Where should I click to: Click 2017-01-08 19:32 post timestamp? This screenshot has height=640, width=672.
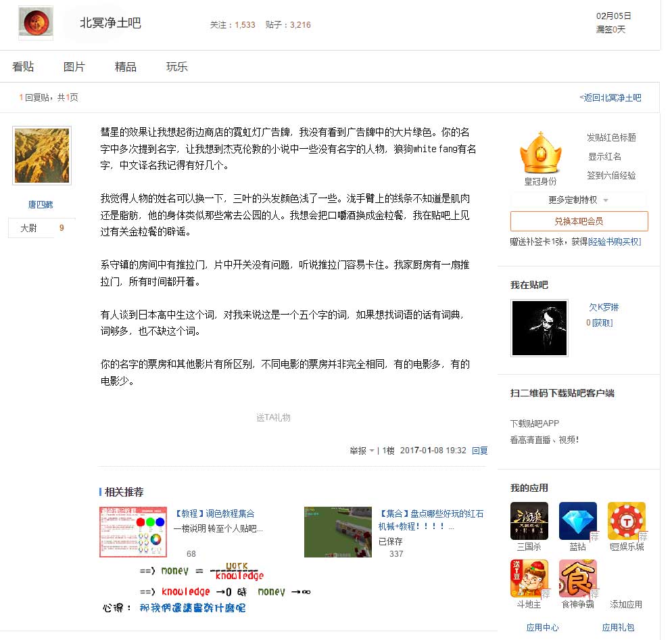[x=433, y=451]
